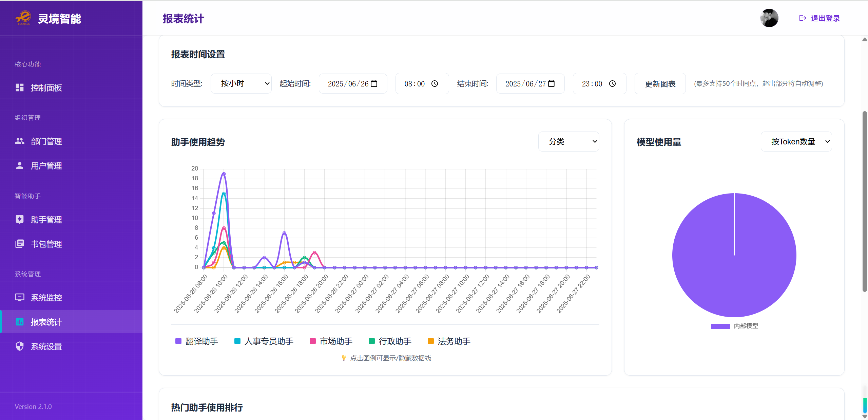Image resolution: width=868 pixels, height=420 pixels.
Task: Click the 书包管理 library icon
Action: click(20, 244)
